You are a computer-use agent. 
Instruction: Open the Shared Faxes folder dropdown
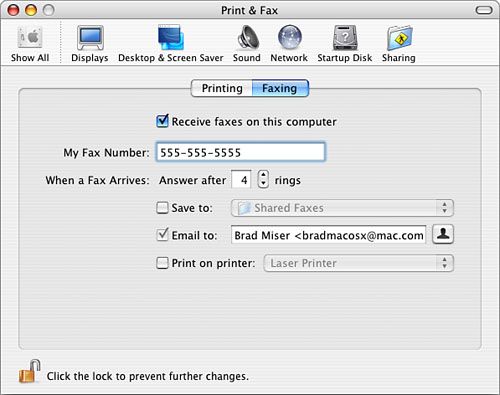point(342,208)
